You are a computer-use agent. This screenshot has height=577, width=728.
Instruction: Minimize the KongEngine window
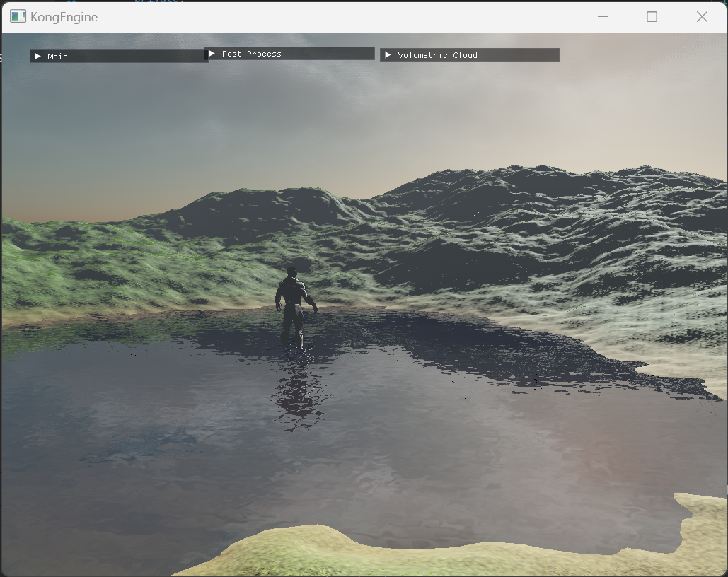[x=603, y=17]
